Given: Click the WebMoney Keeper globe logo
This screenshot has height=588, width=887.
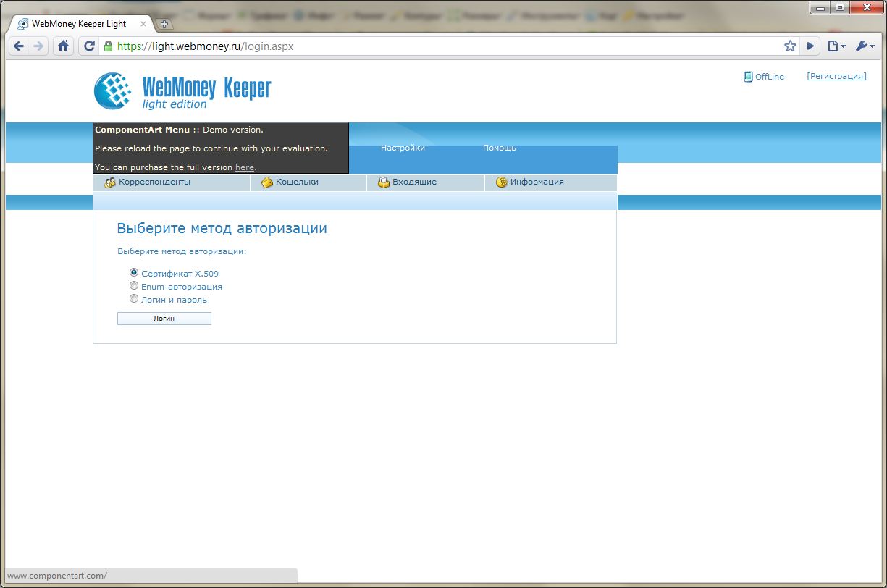Looking at the screenshot, I should (113, 91).
